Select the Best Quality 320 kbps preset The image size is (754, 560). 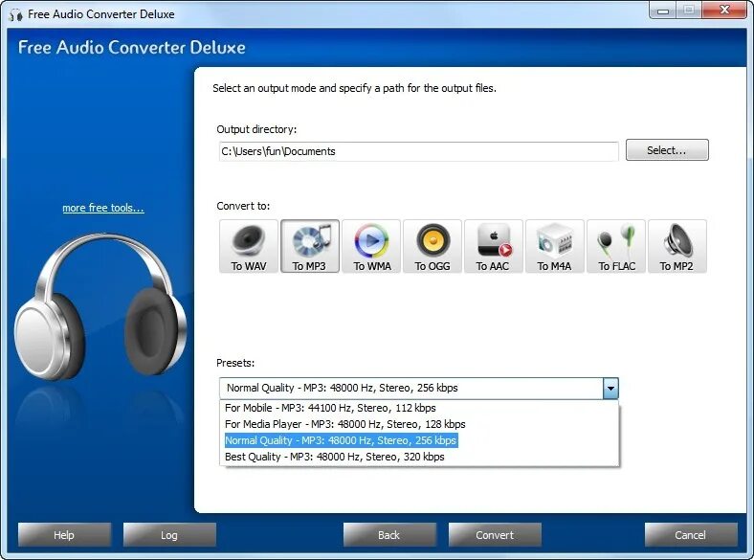[x=419, y=457]
